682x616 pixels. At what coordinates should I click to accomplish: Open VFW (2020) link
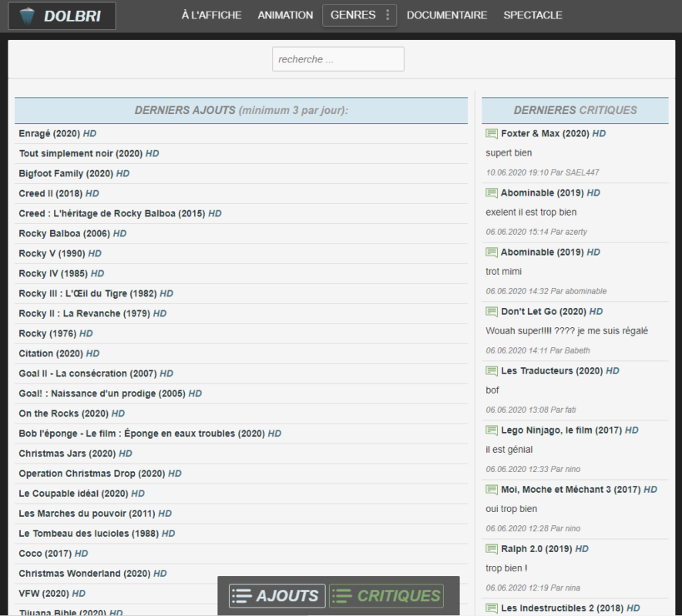tap(52, 594)
